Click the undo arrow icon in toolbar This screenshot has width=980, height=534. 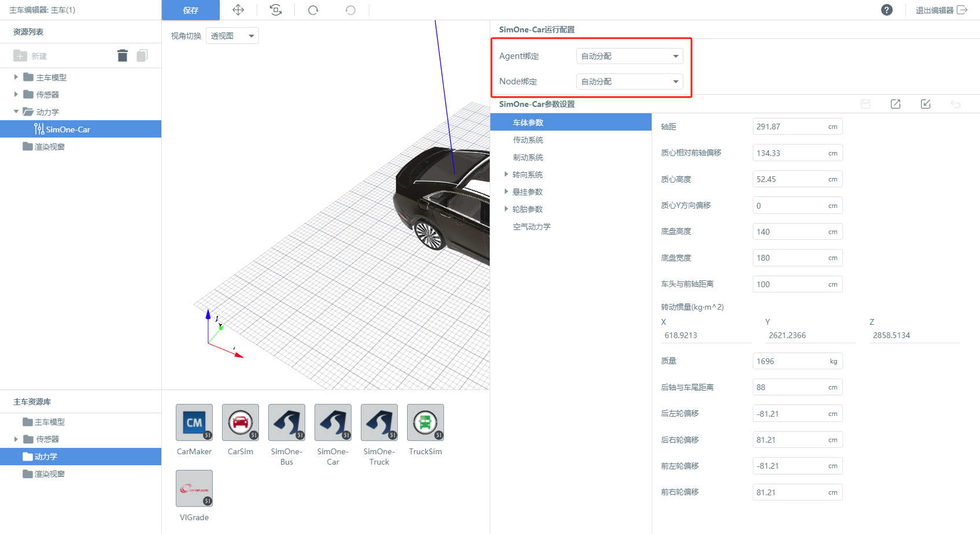(350, 10)
